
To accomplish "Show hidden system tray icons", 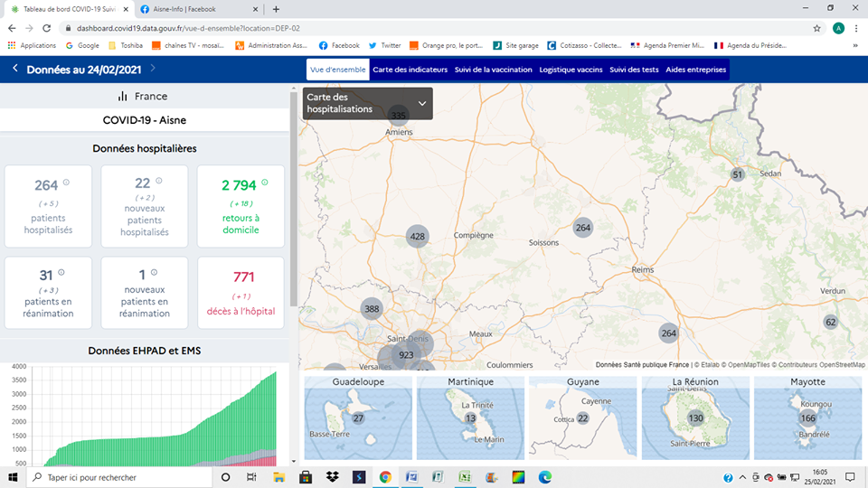I will [742, 477].
